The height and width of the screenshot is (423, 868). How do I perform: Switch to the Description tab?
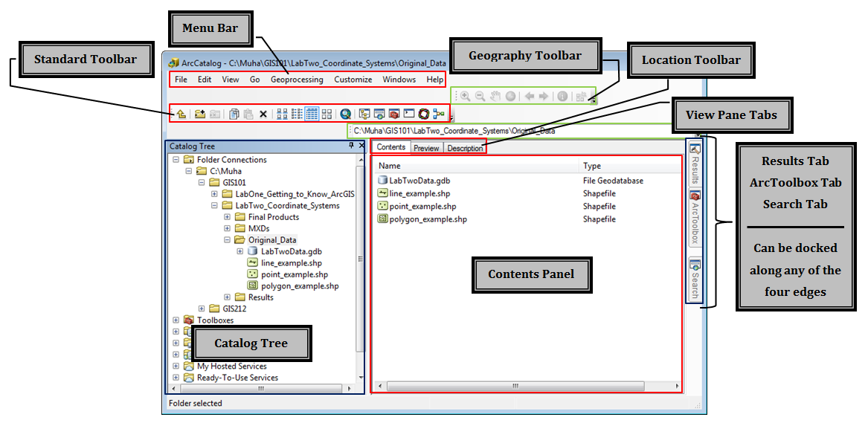click(465, 148)
